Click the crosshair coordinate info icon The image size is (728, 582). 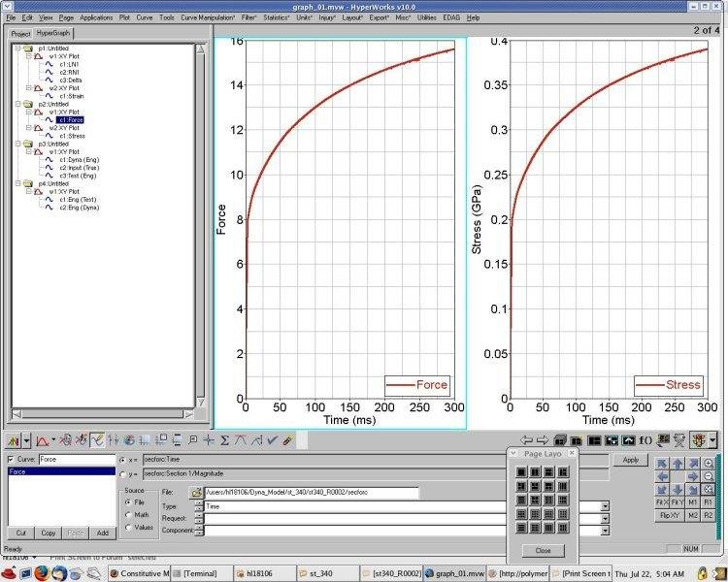[x=209, y=440]
